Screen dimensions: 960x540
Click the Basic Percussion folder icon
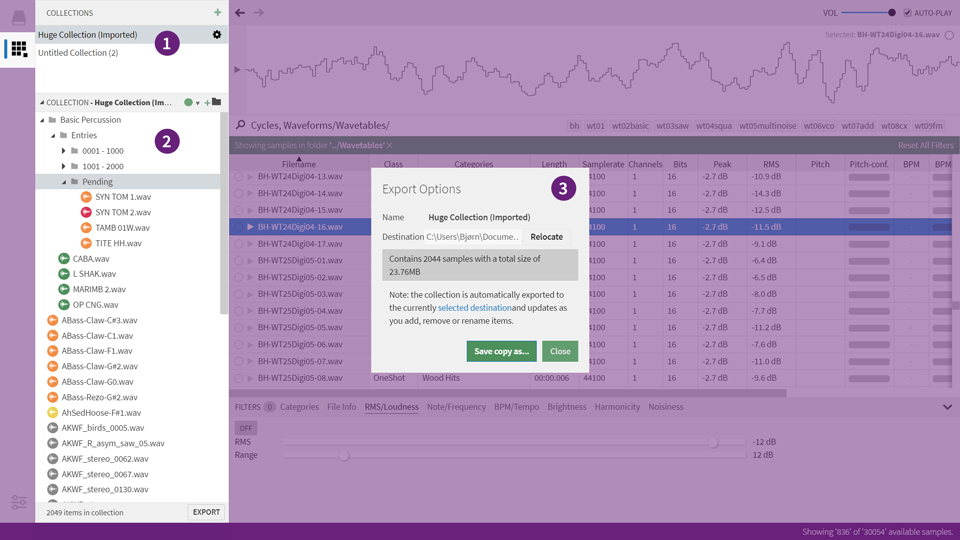(53, 120)
